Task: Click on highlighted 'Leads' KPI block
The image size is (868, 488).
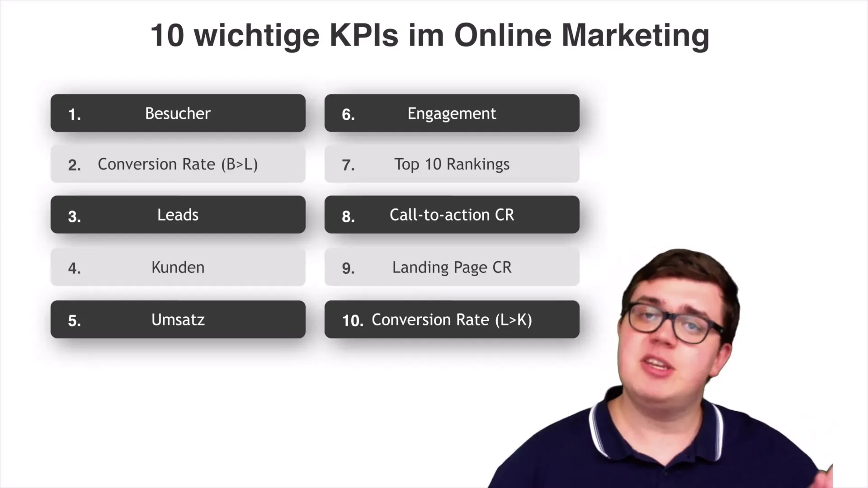Action: (x=178, y=215)
